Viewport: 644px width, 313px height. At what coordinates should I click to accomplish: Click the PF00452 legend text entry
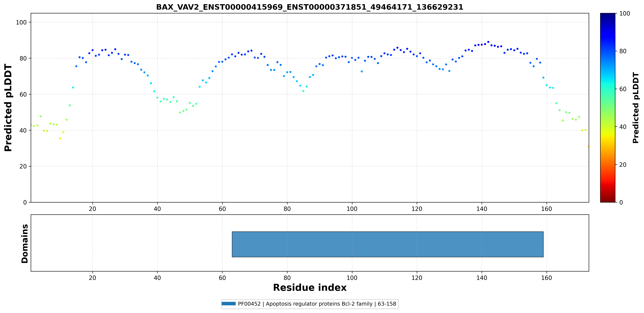[317, 304]
